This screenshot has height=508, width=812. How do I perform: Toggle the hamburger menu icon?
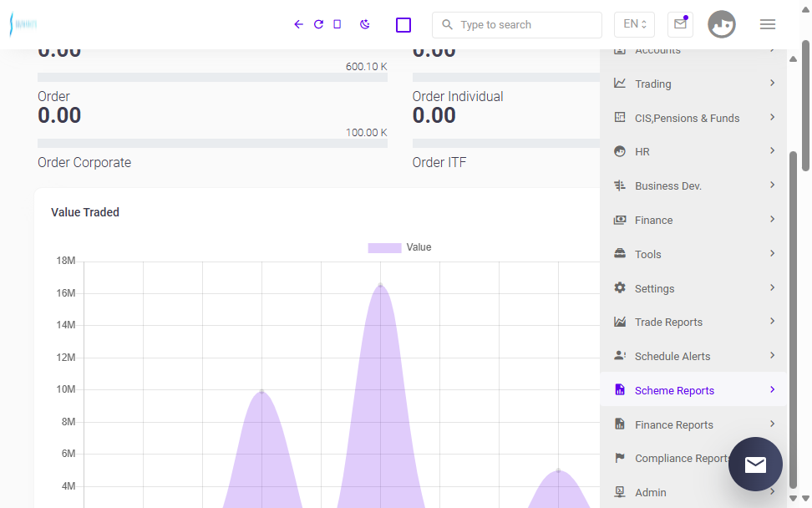click(x=768, y=24)
